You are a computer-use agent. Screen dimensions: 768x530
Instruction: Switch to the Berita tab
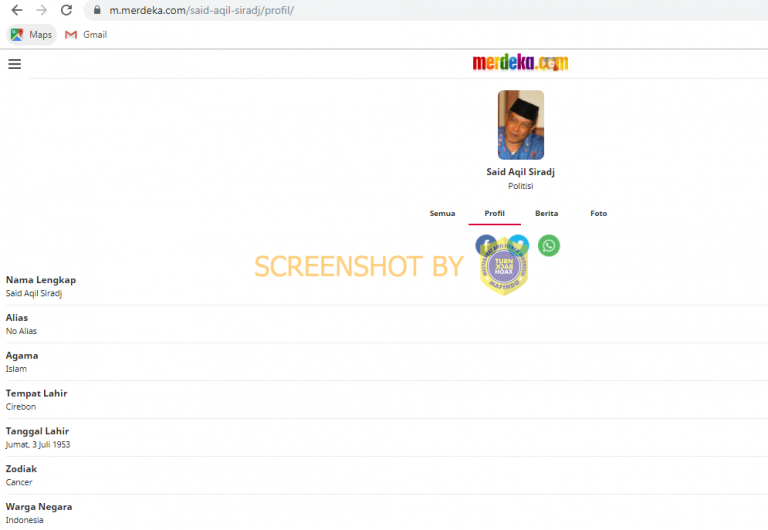[547, 214]
